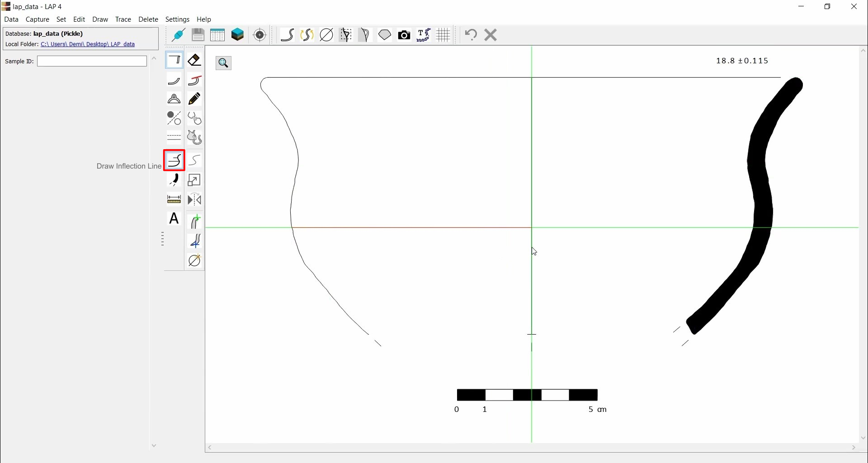Image resolution: width=868 pixels, height=463 pixels.
Task: Select the profile with blue cross tool
Action: (x=195, y=241)
